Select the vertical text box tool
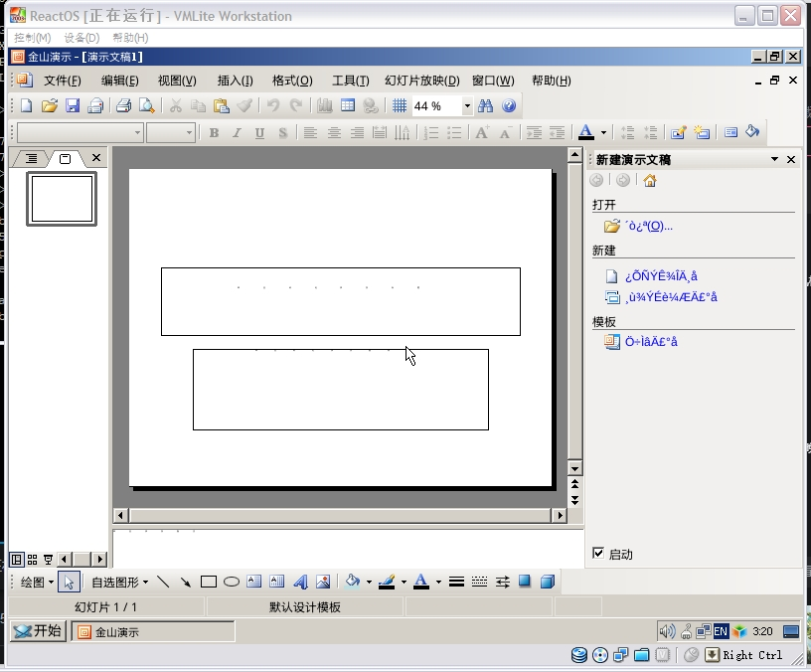This screenshot has width=811, height=672. 276,582
